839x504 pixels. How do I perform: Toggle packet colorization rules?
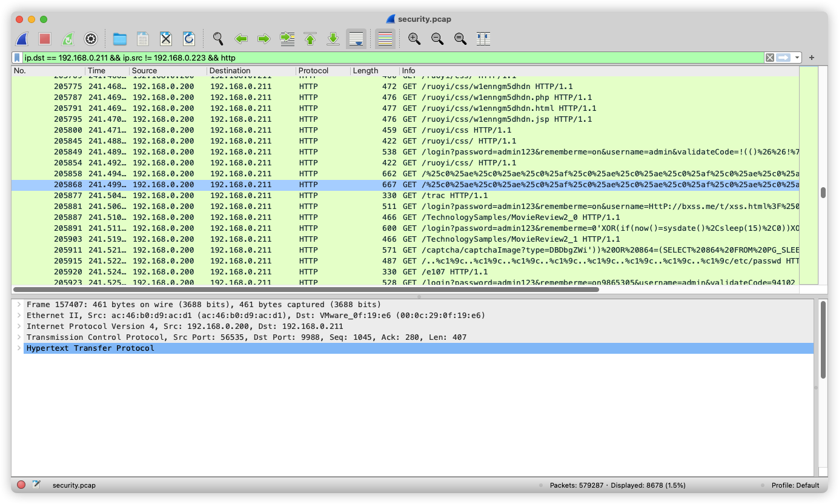pos(385,39)
